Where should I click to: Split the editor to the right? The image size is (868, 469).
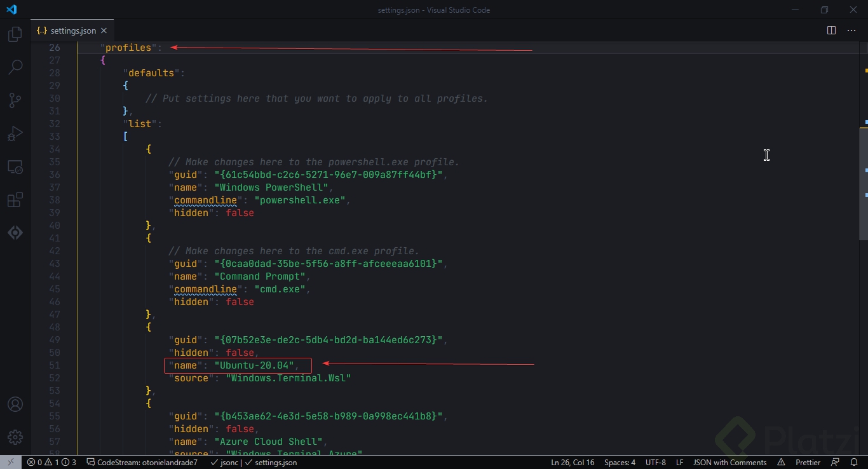[x=831, y=31]
